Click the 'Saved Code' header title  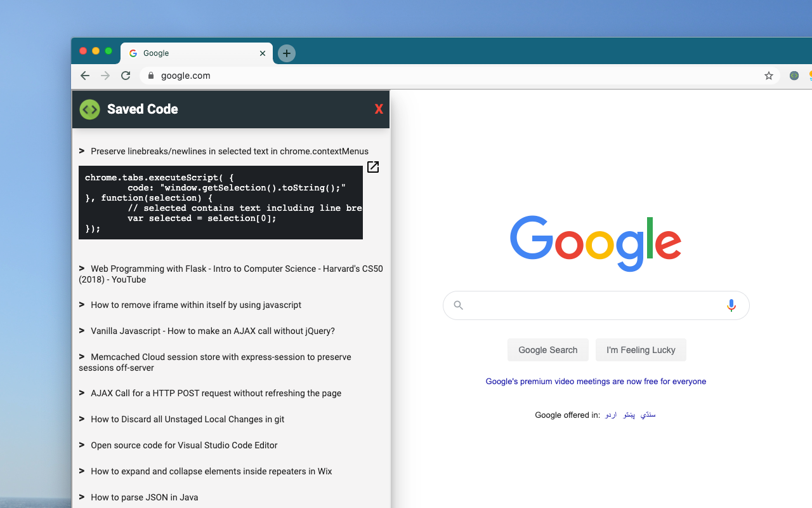(x=143, y=109)
